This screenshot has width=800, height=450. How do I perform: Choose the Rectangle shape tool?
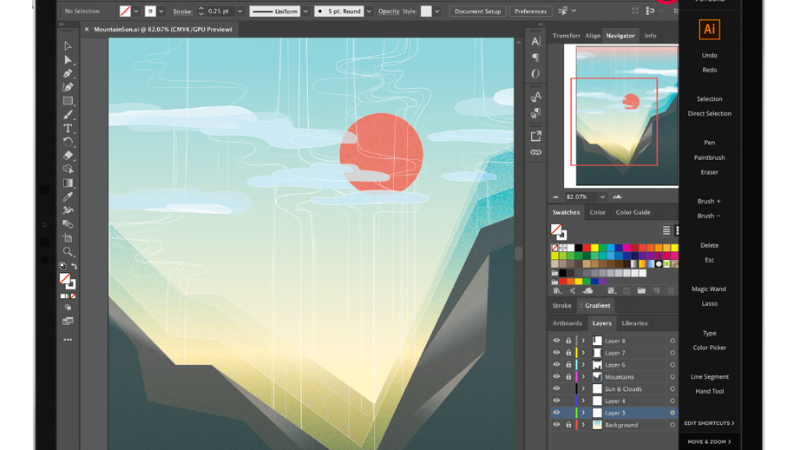68,101
